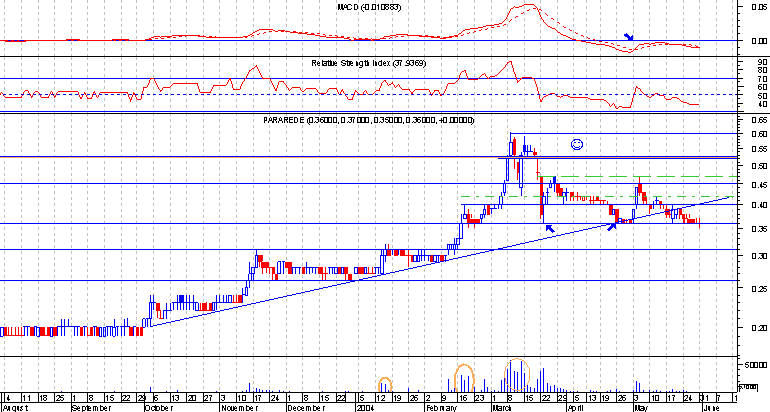
Task: Click 0.05 on the MACD axis
Action: 759,7
